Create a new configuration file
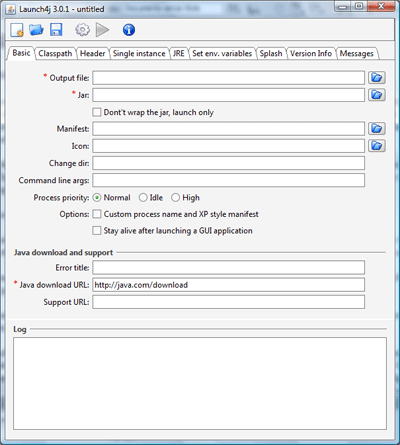The height and width of the screenshot is (445, 400). (x=17, y=30)
